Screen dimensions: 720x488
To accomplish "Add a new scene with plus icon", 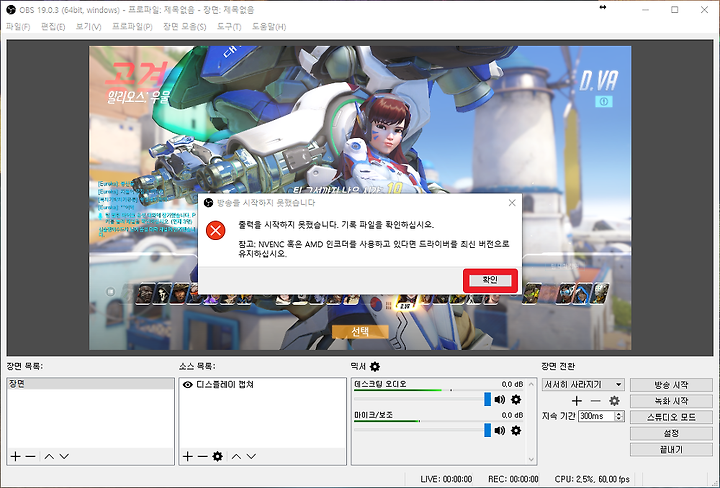I will (x=16, y=456).
